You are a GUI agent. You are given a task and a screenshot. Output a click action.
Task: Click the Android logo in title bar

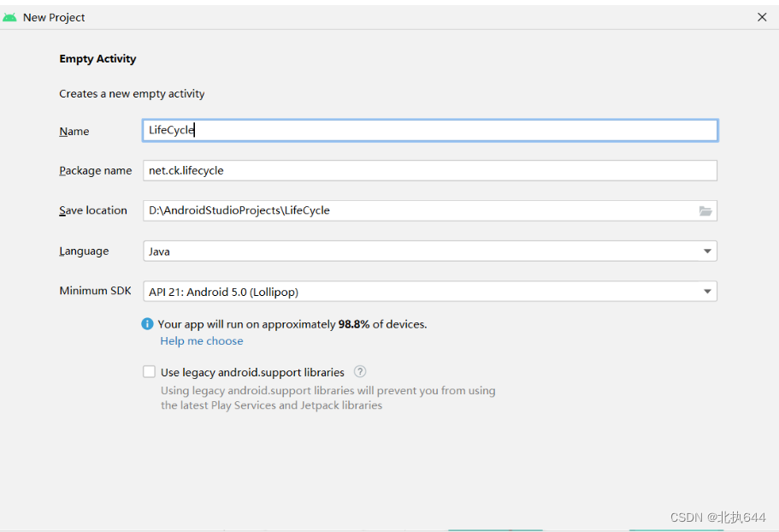pos(9,17)
